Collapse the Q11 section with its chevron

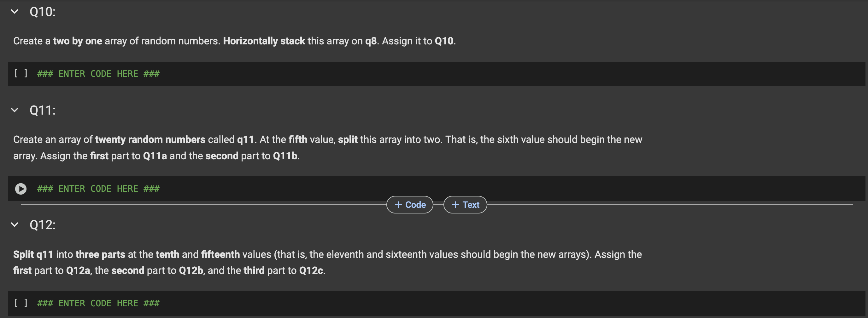pos(14,110)
